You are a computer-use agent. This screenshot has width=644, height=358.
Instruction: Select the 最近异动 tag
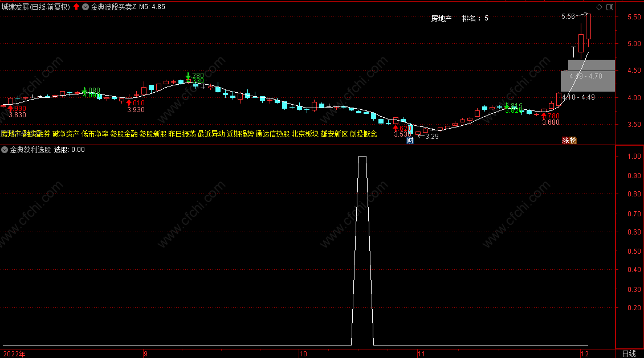point(211,134)
